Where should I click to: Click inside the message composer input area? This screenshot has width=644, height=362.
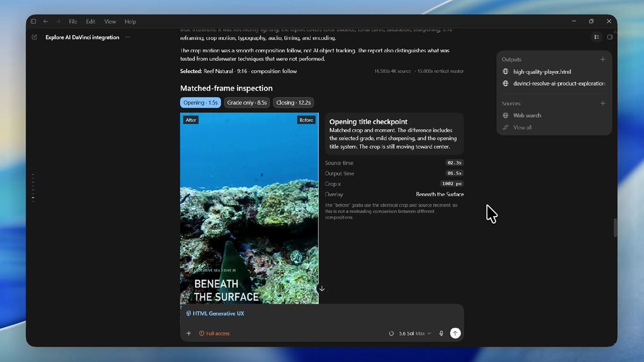pos(322,322)
